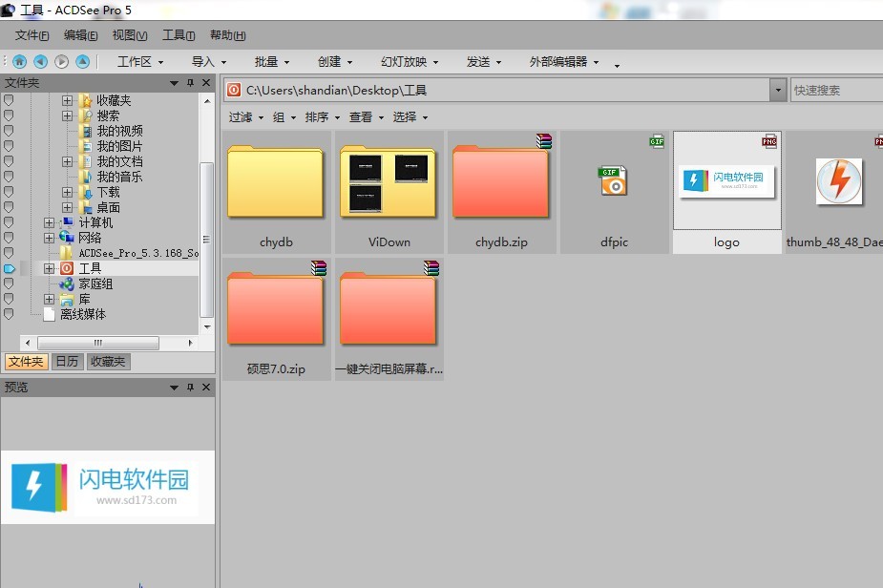This screenshot has height=588, width=883.
Task: Click the folder tree vertical scrollbar thumb
Action: point(207,240)
